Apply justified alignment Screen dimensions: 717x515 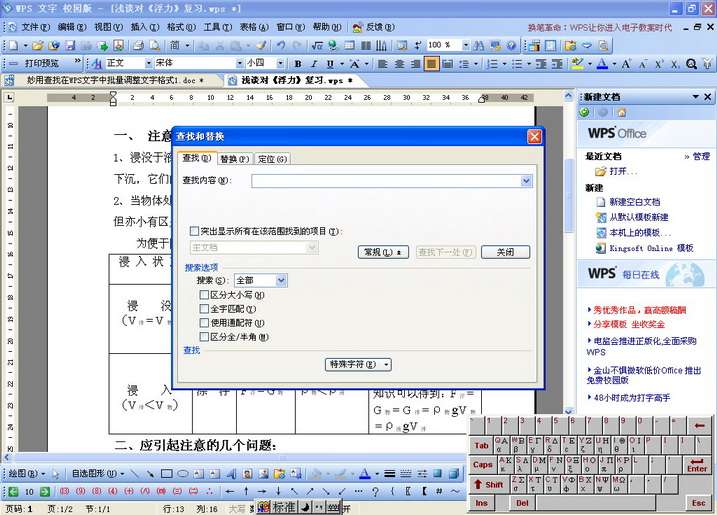431,64
